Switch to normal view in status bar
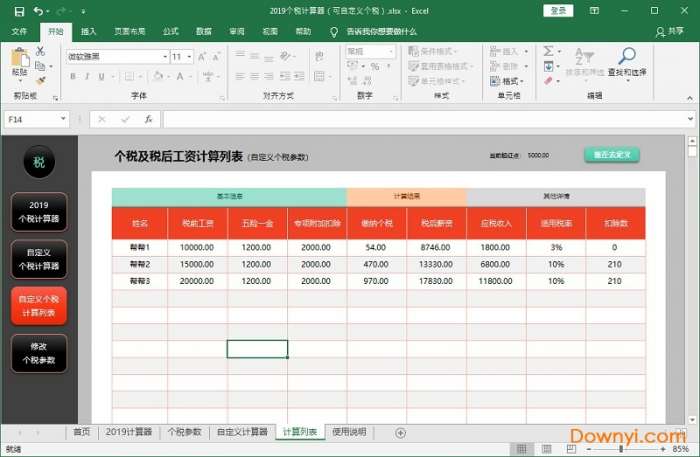 click(521, 449)
